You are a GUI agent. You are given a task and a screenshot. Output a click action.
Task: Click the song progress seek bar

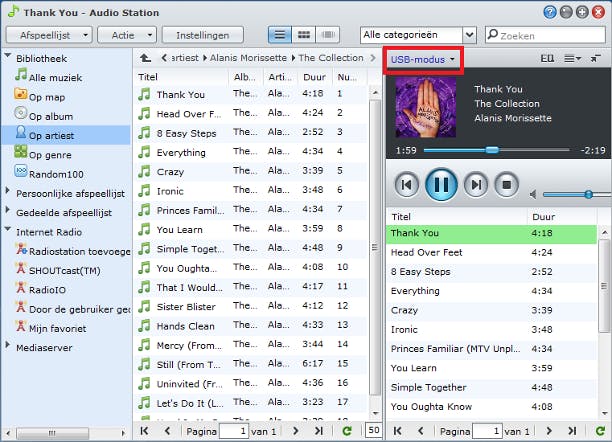497,150
